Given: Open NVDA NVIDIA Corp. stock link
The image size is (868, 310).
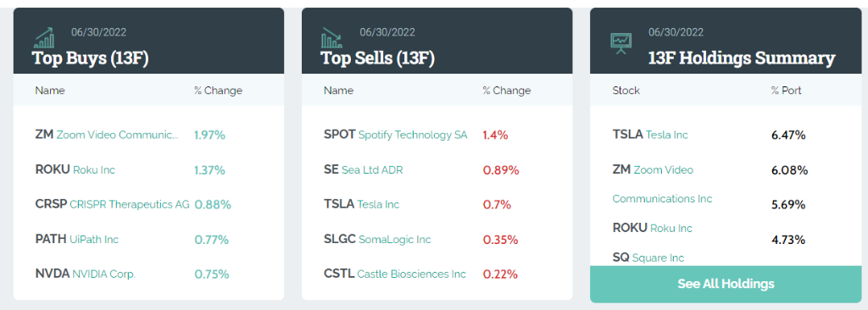Looking at the screenshot, I should [x=86, y=274].
